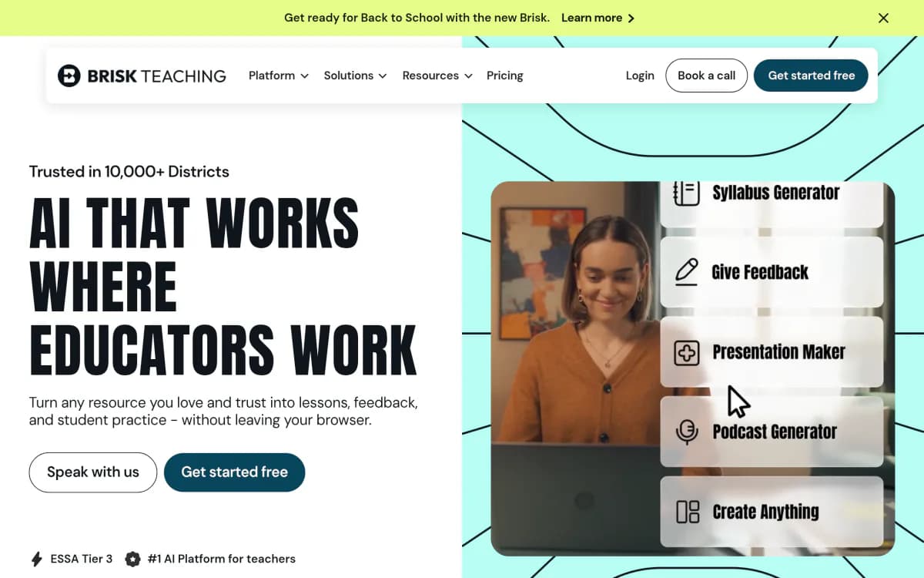924x578 pixels.
Task: Open the Resources menu
Action: pyautogui.click(x=437, y=76)
